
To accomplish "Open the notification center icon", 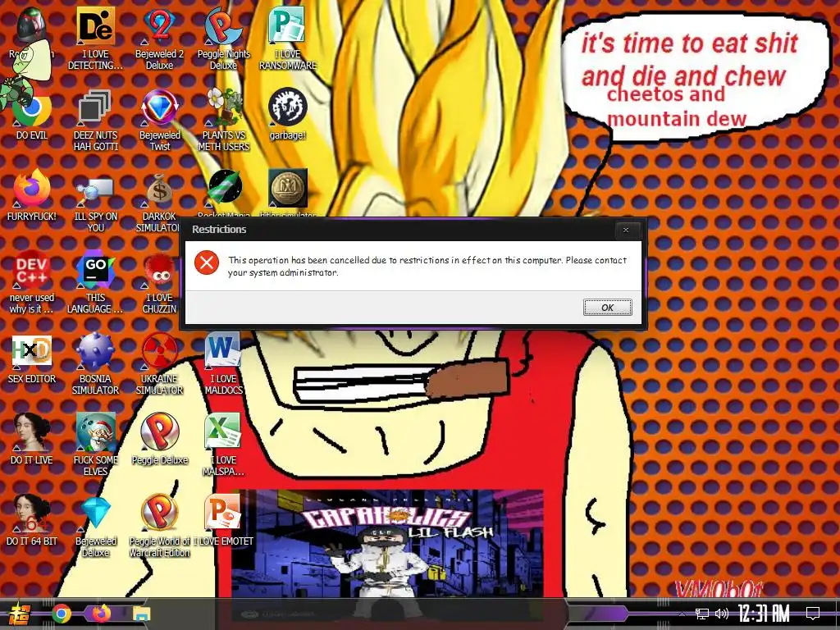I will coord(813,614).
